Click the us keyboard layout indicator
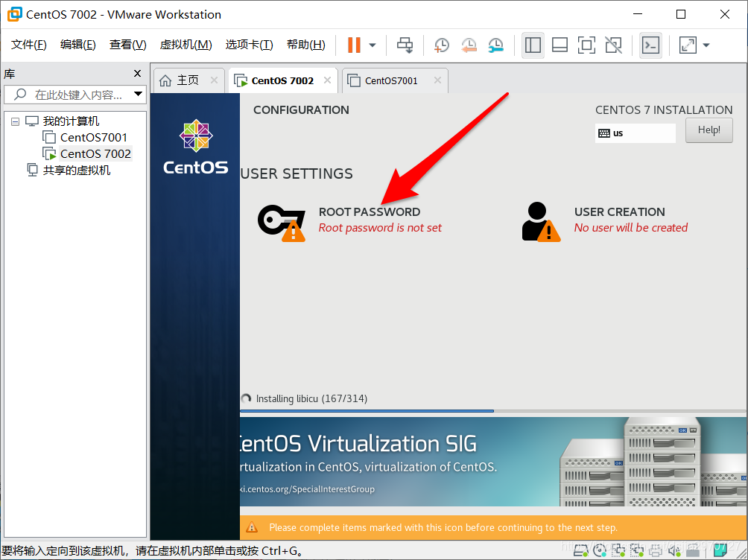This screenshot has height=560, width=748. tap(635, 133)
